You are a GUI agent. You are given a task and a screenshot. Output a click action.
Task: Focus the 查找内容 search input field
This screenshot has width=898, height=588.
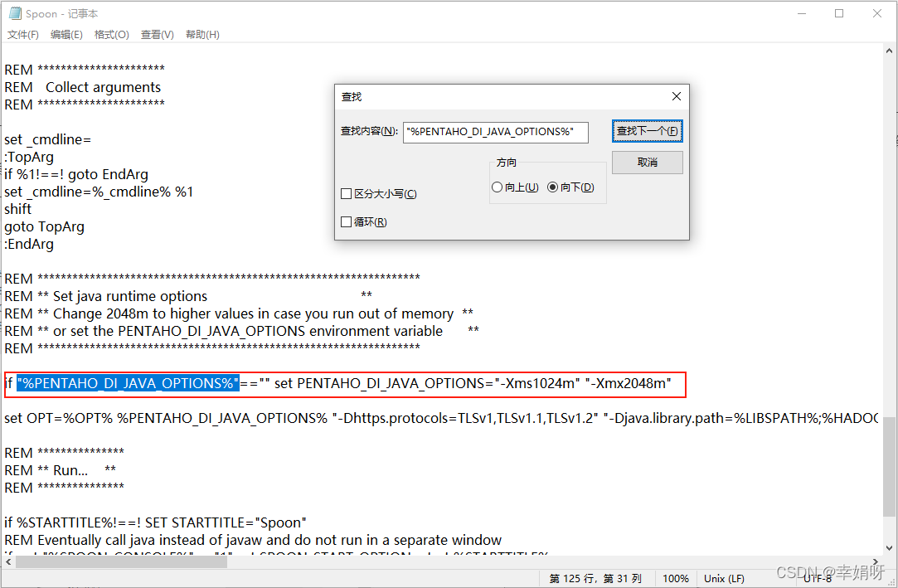tap(495, 132)
